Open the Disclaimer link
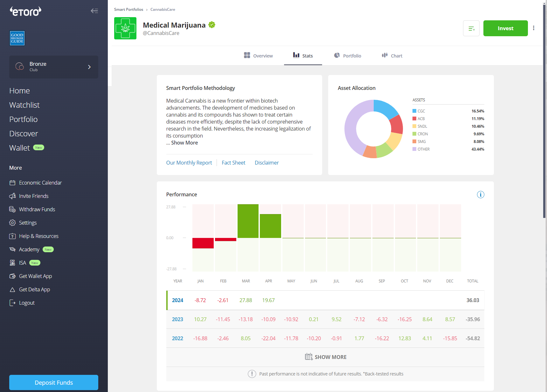547x392 pixels. tap(267, 163)
